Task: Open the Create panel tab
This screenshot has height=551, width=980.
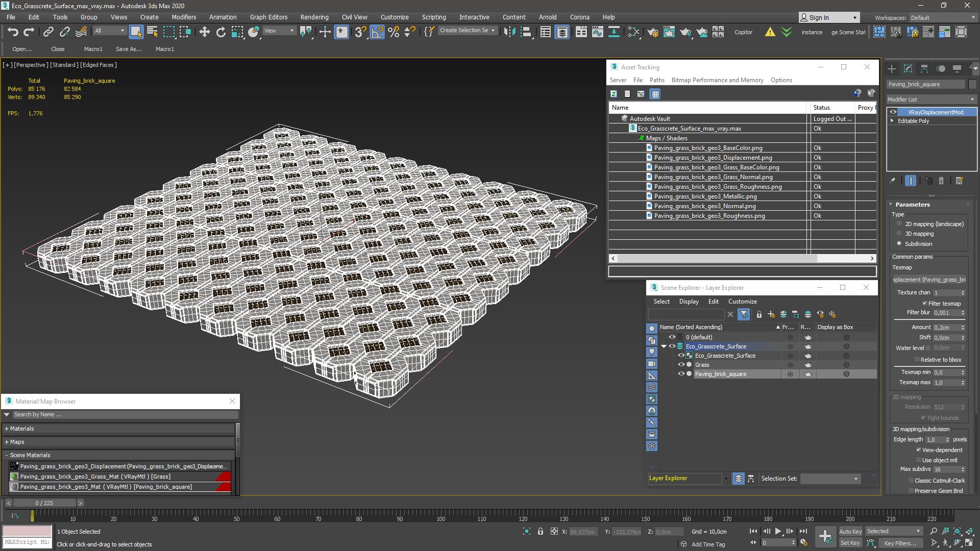Action: coord(892,69)
